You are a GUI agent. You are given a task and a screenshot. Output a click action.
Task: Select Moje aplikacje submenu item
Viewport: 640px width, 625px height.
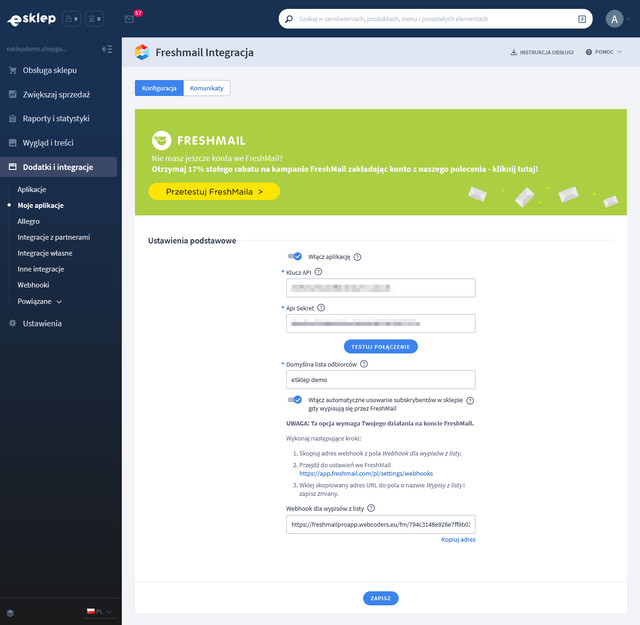pyautogui.click(x=40, y=205)
